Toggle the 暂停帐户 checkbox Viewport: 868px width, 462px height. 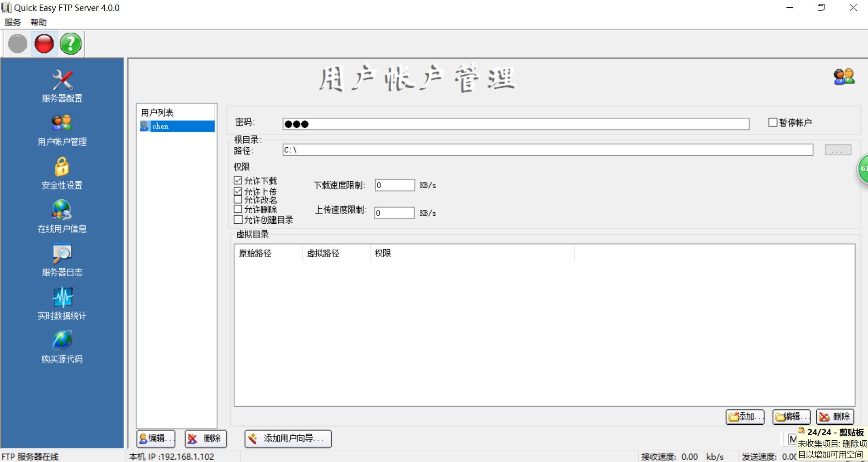773,122
